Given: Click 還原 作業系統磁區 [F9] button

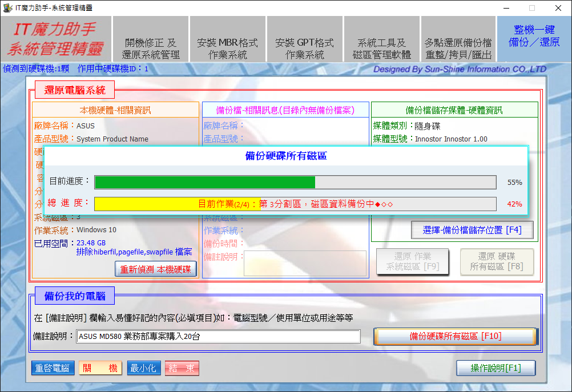Looking at the screenshot, I should tap(413, 262).
